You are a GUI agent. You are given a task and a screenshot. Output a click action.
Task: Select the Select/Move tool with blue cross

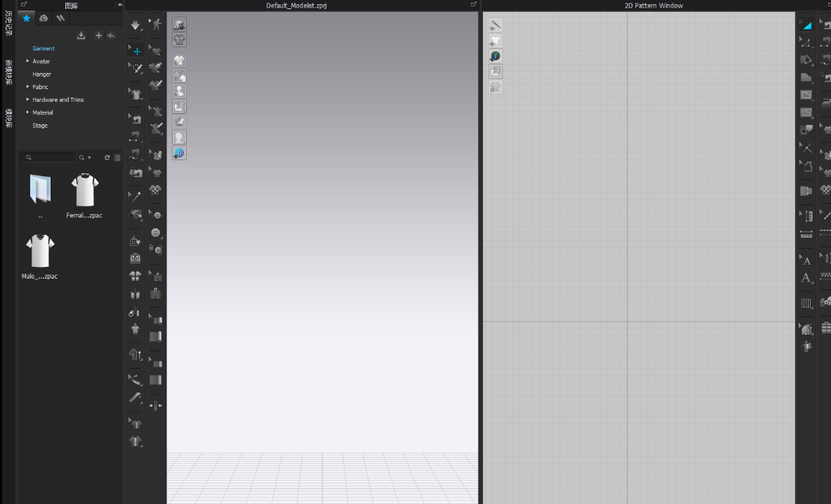(136, 51)
